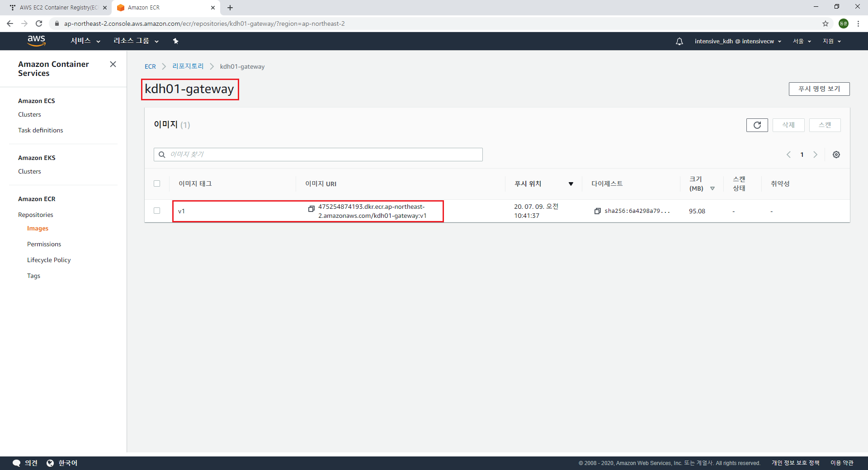Image resolution: width=868 pixels, height=470 pixels.
Task: Click the 이미지 URI column header
Action: tap(321, 184)
